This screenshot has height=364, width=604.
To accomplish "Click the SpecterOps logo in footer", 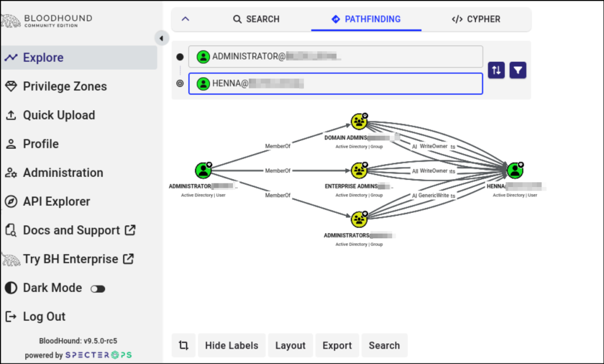I will [x=99, y=355].
